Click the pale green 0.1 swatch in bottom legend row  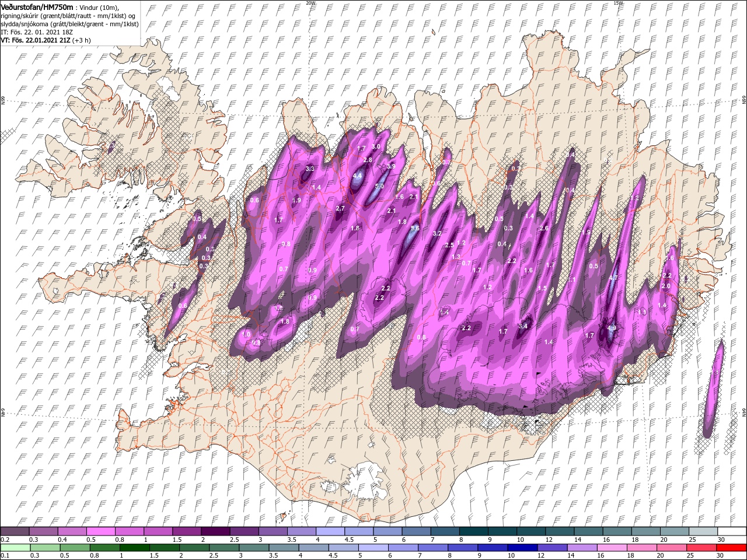(x=15, y=548)
